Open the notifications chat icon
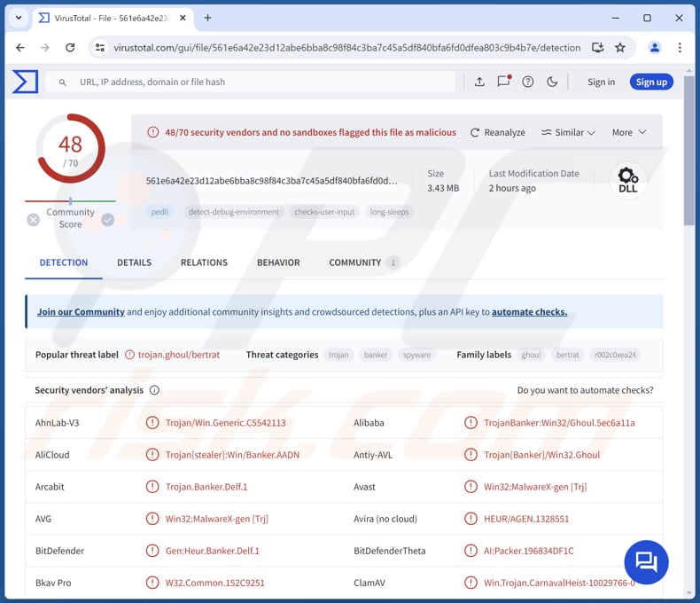Image resolution: width=700 pixels, height=603 pixels. click(x=503, y=82)
